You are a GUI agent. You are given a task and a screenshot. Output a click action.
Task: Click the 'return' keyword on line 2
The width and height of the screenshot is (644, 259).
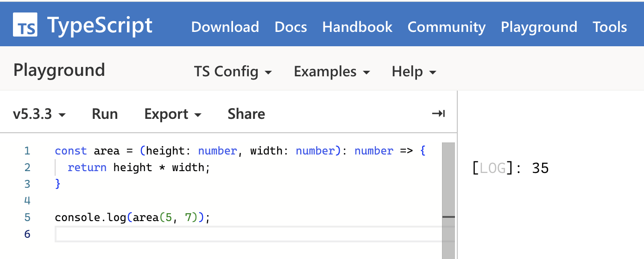pyautogui.click(x=87, y=167)
